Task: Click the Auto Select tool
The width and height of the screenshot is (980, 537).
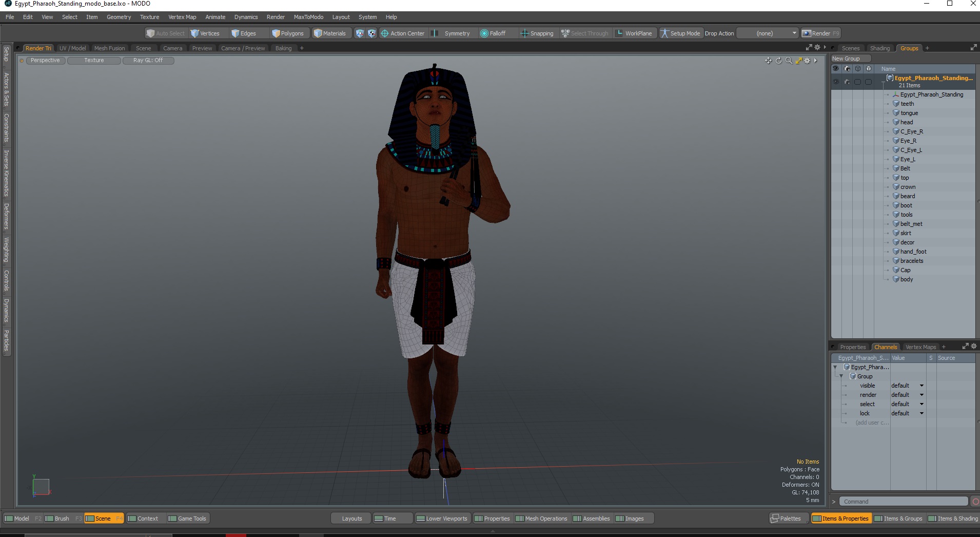Action: point(165,33)
